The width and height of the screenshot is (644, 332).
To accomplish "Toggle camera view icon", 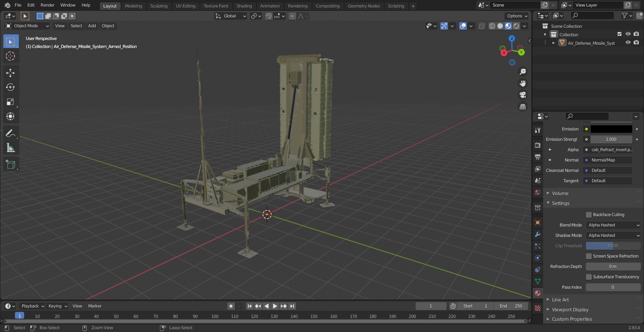I will (x=522, y=95).
